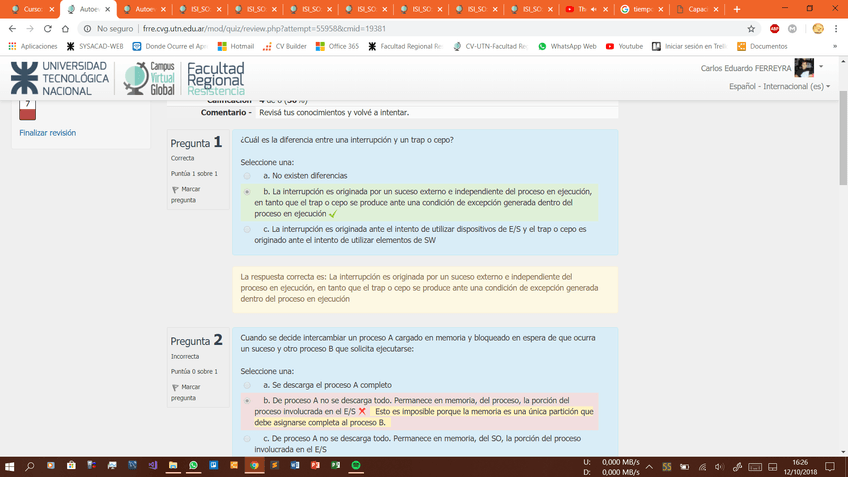Select option 'a. No existen diferencias'
This screenshot has width=848, height=477.
pos(248,176)
